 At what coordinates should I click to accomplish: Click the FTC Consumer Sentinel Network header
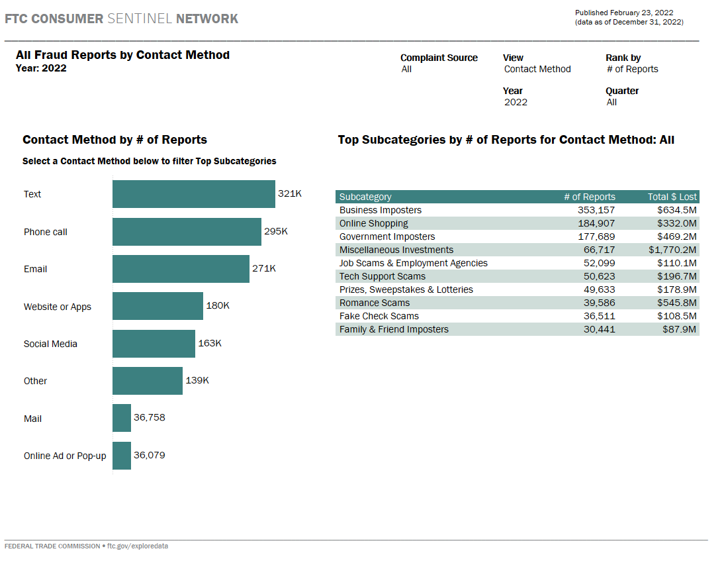pos(120,19)
